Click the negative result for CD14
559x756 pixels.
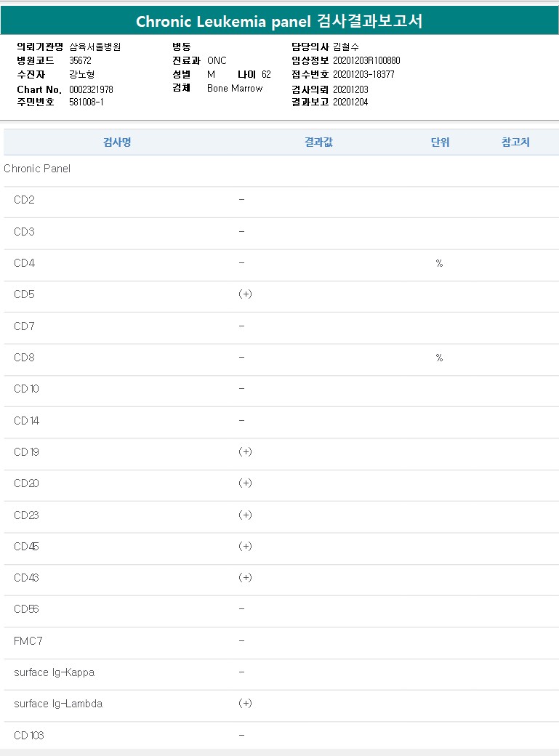[241, 420]
